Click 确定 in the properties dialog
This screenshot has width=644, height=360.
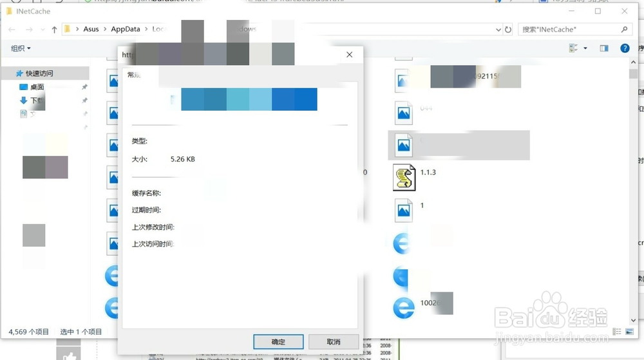278,341
